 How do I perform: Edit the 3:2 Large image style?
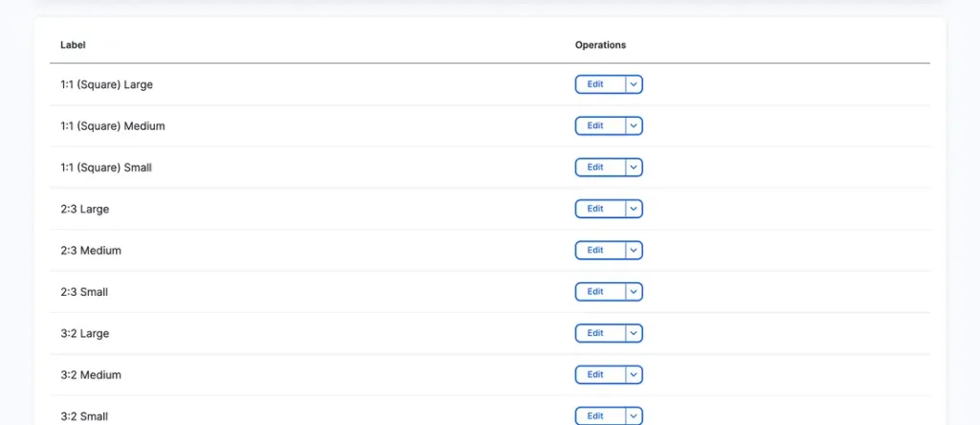pyautogui.click(x=600, y=333)
